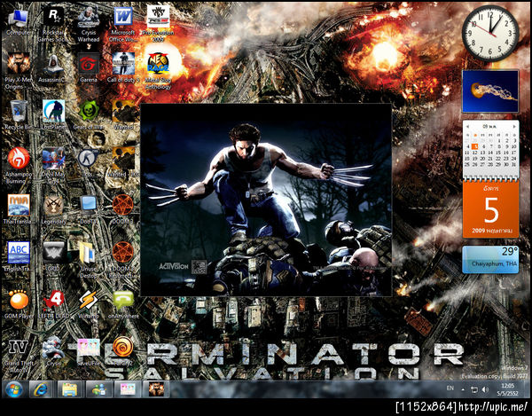
Task: Open the Windows Start orb
Action: click(14, 389)
